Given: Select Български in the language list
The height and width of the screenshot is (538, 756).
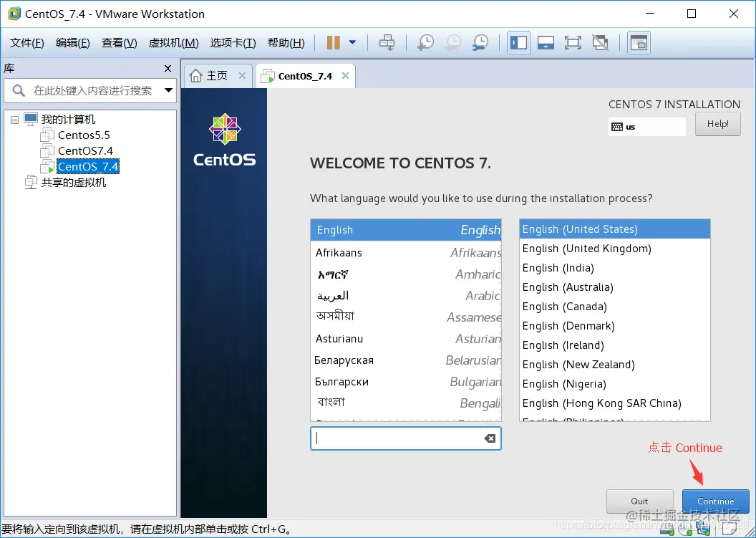Looking at the screenshot, I should pos(405,382).
